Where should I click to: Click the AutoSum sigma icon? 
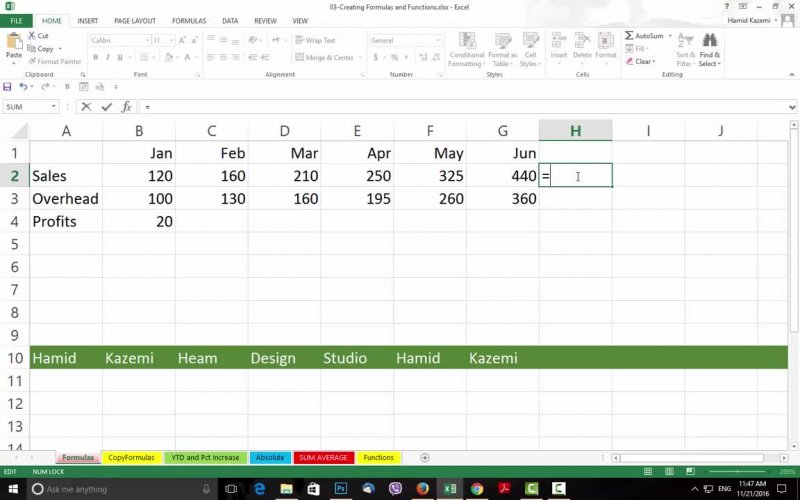tap(630, 35)
